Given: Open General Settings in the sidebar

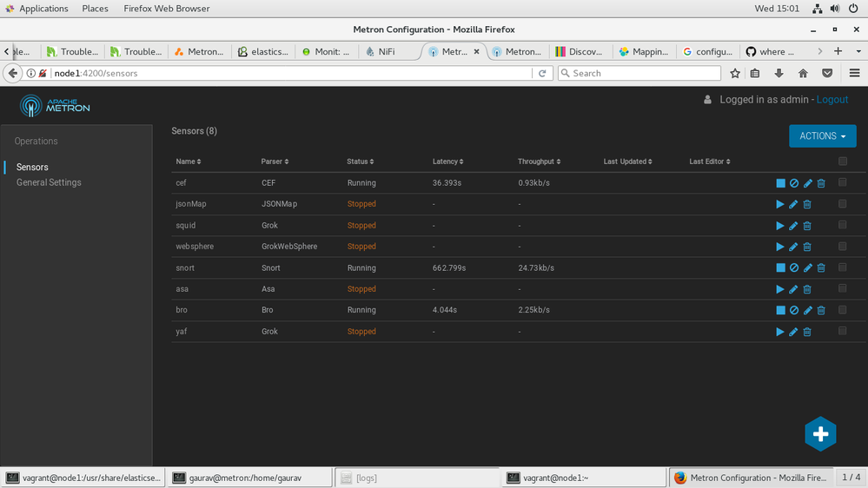Looking at the screenshot, I should click(x=49, y=182).
